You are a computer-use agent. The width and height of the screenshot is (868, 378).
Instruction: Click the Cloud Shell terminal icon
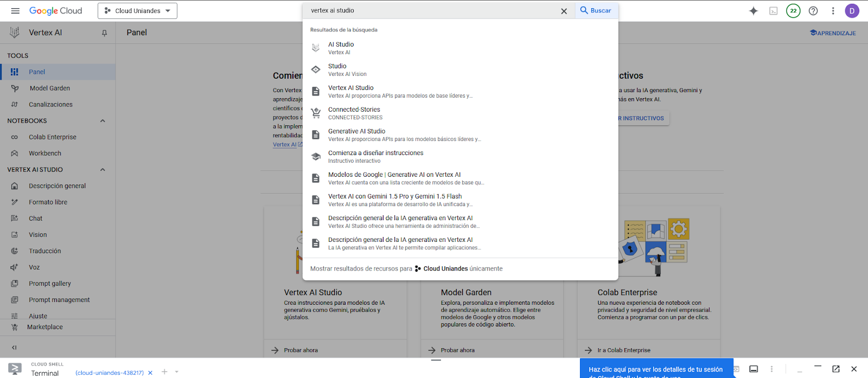(x=15, y=369)
